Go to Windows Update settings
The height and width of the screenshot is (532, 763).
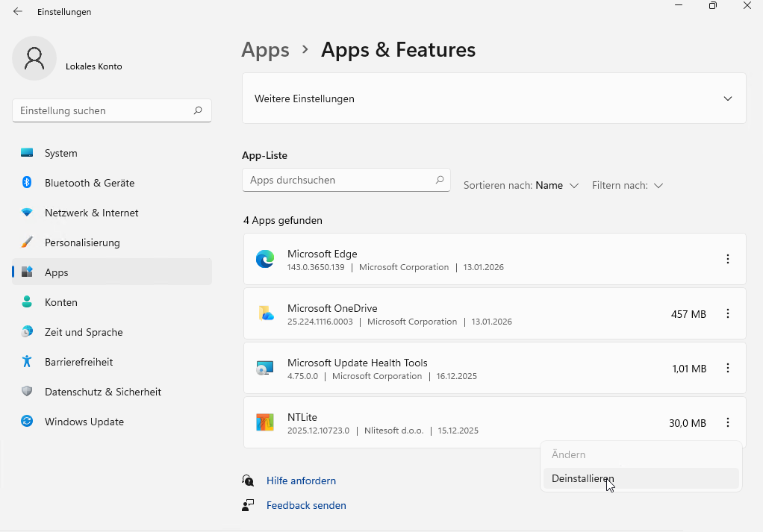click(x=112, y=422)
